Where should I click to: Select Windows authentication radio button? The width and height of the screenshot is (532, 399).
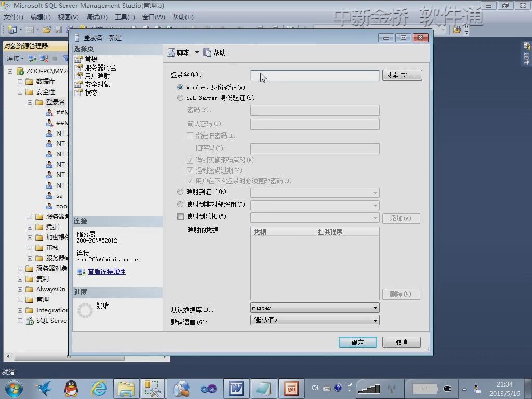click(180, 87)
